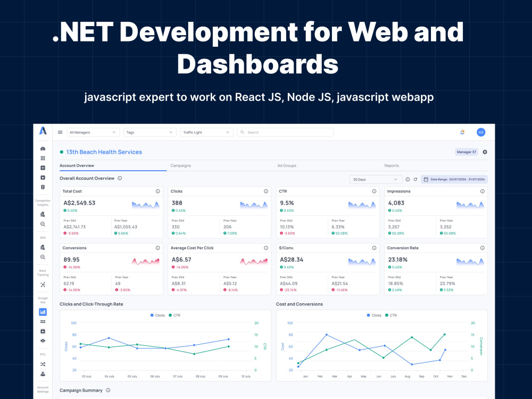The width and height of the screenshot is (532, 399).
Task: Click Prev Year value A$1,055.43
Action: [x=126, y=227]
